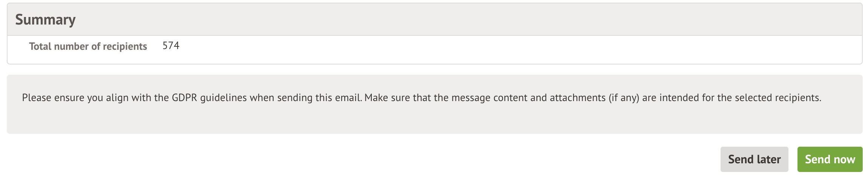
Task: Click the Summary panel heading
Action: point(45,20)
